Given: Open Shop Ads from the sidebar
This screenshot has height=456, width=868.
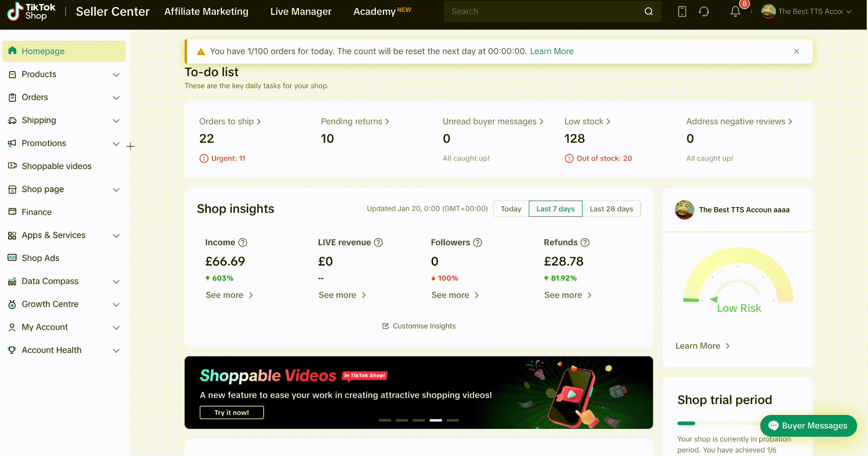Looking at the screenshot, I should pos(40,258).
